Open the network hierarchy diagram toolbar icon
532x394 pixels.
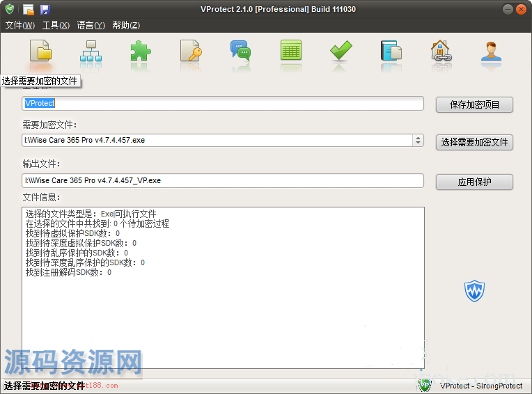point(91,51)
